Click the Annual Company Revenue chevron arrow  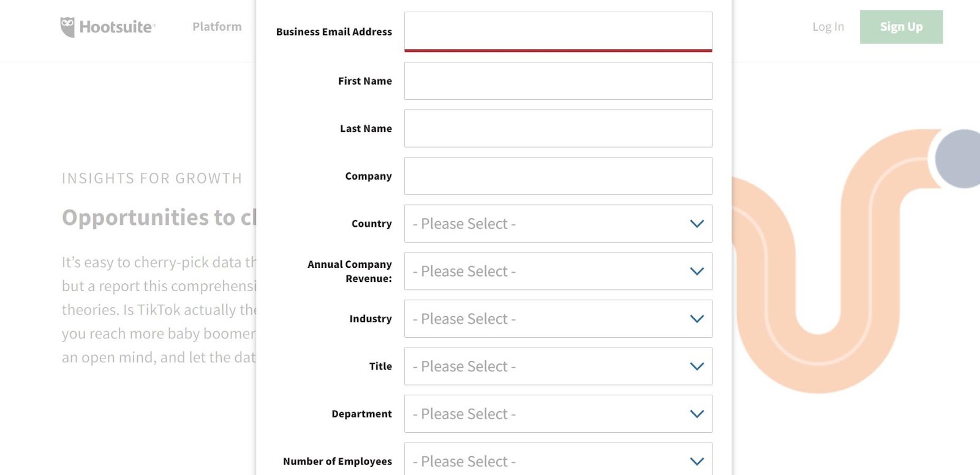point(697,271)
